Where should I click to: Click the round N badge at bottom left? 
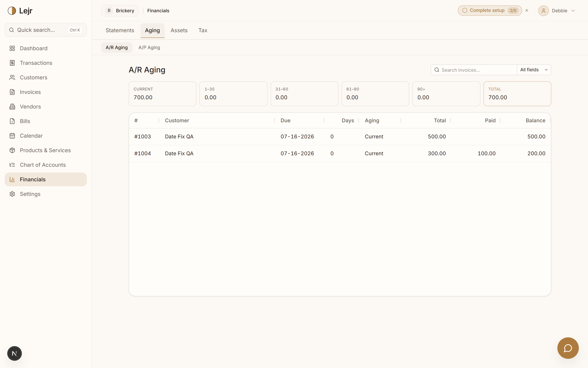coord(14,353)
